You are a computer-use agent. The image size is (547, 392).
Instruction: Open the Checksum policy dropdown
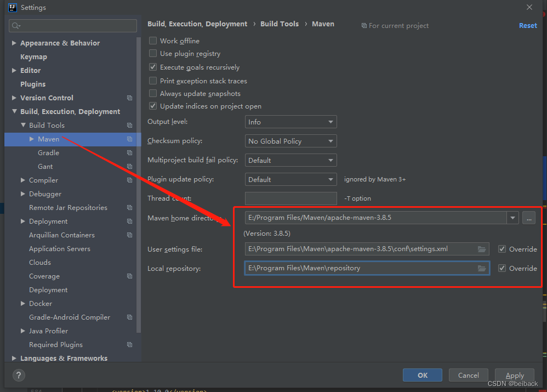[x=290, y=141]
